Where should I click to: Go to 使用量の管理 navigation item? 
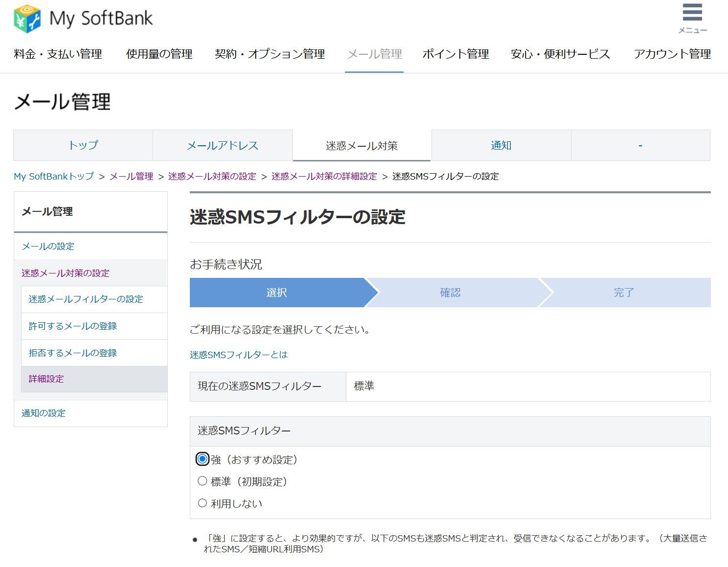pyautogui.click(x=159, y=54)
